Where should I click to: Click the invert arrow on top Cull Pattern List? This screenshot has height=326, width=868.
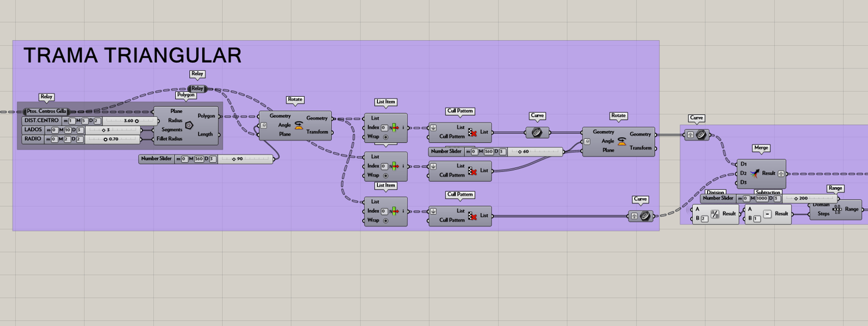tap(433, 128)
